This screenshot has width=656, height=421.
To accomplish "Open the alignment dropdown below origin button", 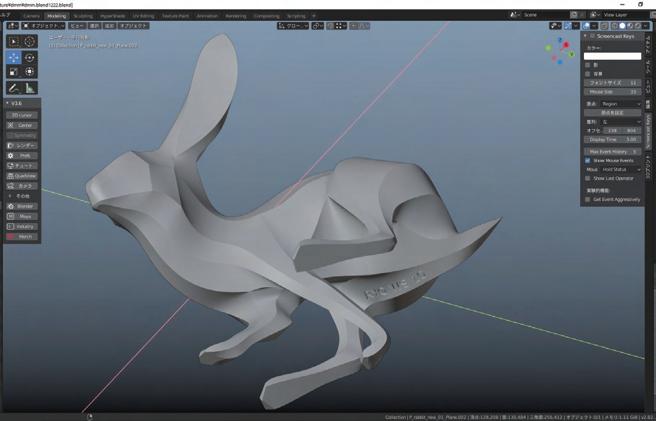I will coord(620,122).
